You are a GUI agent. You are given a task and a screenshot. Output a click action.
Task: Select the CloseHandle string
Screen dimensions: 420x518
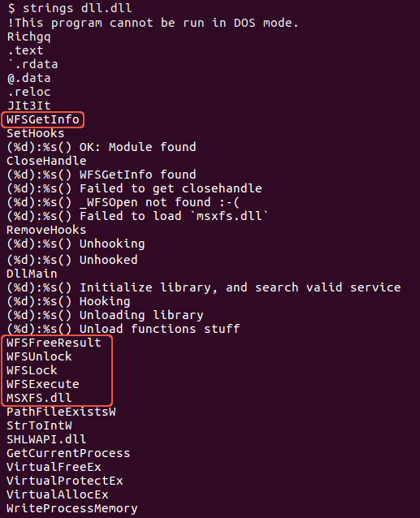pyautogui.click(x=46, y=161)
